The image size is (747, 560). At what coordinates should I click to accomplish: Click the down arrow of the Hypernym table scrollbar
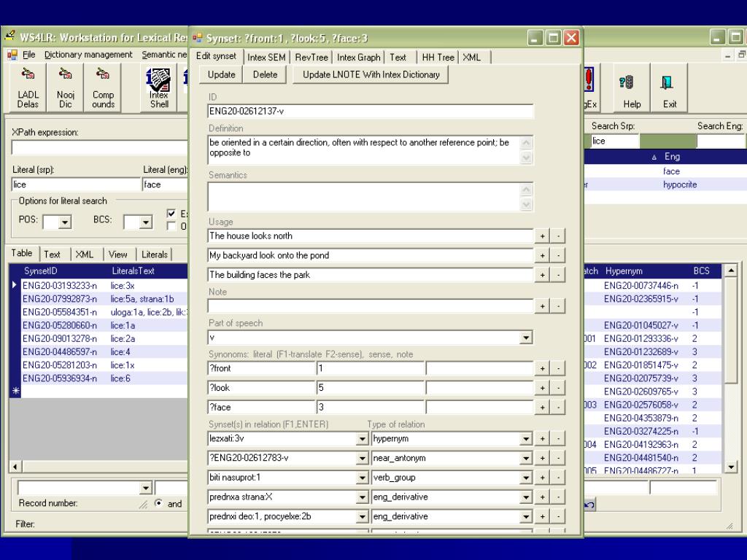[x=731, y=467]
